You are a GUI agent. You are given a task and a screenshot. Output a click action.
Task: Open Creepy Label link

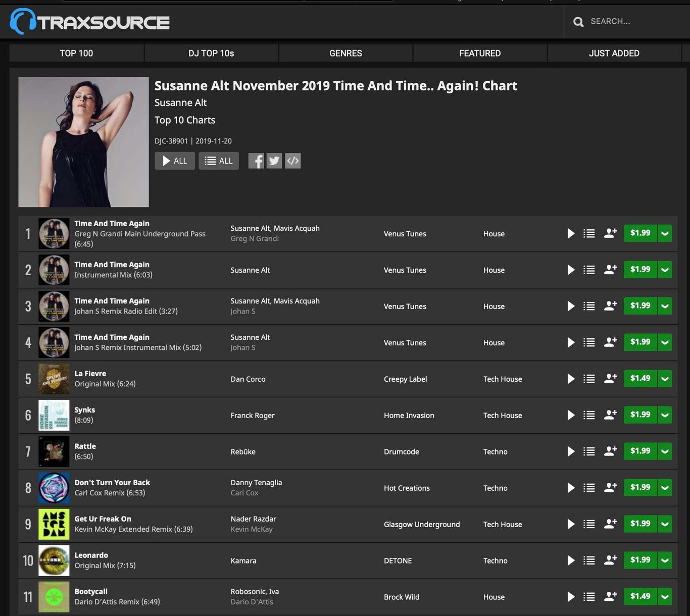coord(405,379)
